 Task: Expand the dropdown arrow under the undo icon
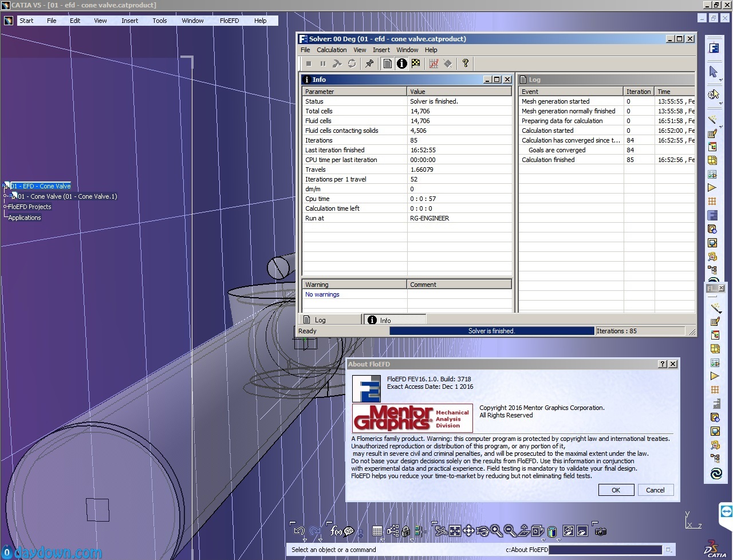click(x=305, y=539)
